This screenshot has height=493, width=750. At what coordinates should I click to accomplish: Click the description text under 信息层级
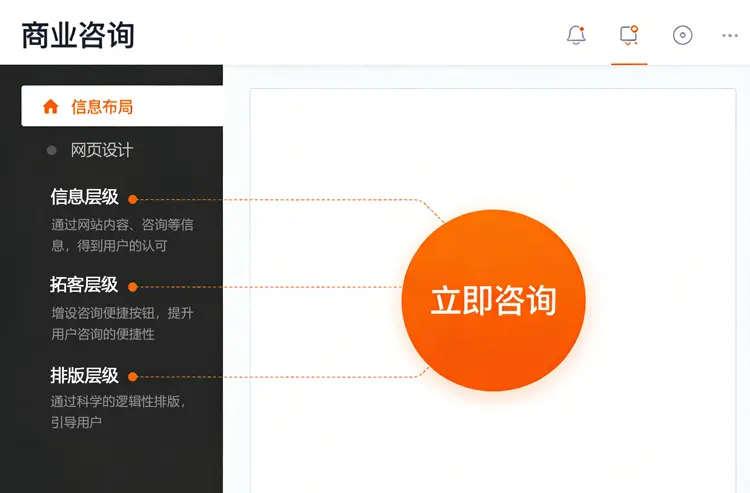pos(122,235)
